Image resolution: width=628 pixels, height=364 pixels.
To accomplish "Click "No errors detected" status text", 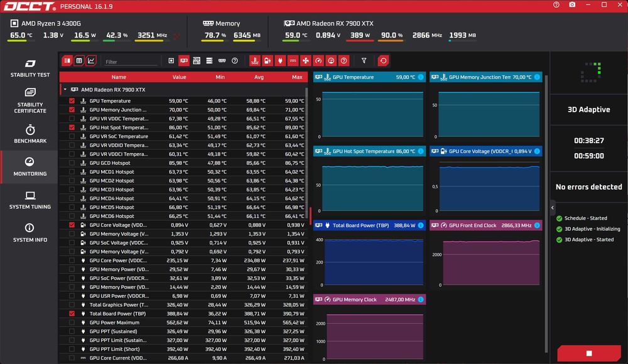I will click(x=589, y=186).
